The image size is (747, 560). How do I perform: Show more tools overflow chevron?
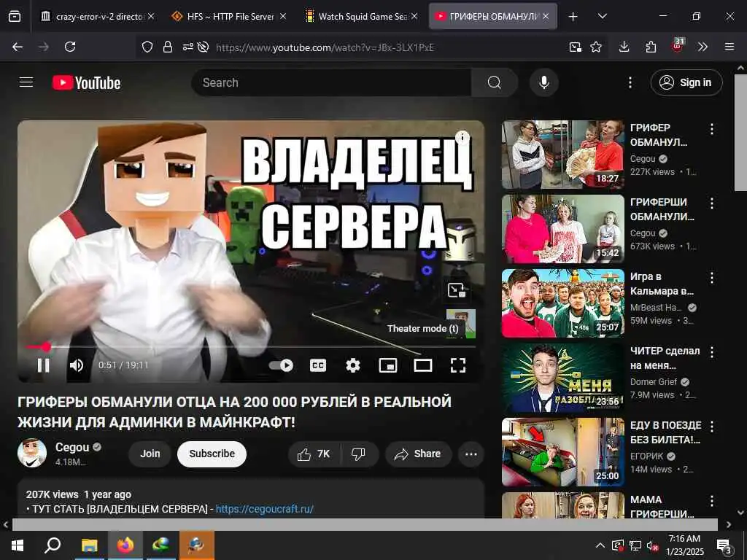(x=703, y=47)
